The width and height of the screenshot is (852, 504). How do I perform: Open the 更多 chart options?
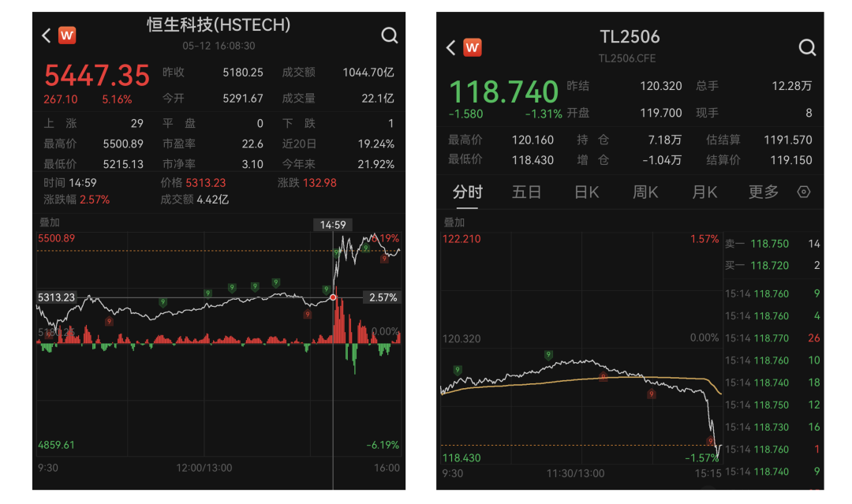click(764, 192)
